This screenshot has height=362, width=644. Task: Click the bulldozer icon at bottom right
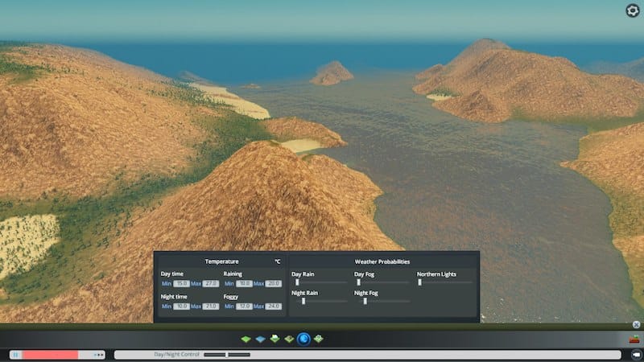(x=635, y=340)
